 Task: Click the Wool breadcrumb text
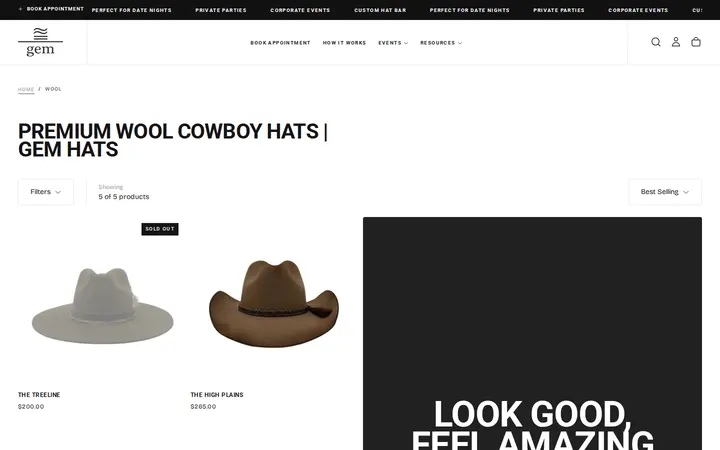coord(53,89)
